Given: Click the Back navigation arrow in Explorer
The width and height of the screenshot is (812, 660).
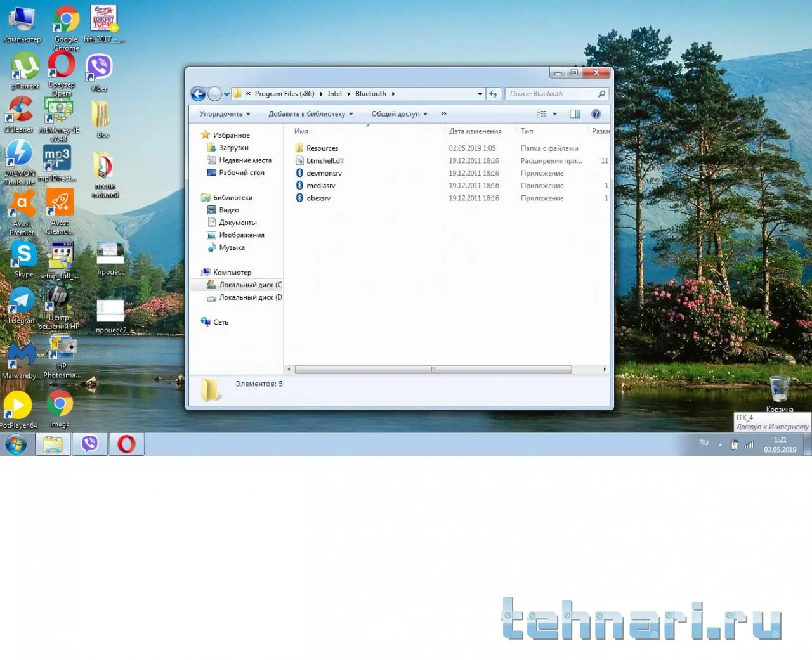Looking at the screenshot, I should coord(198,94).
